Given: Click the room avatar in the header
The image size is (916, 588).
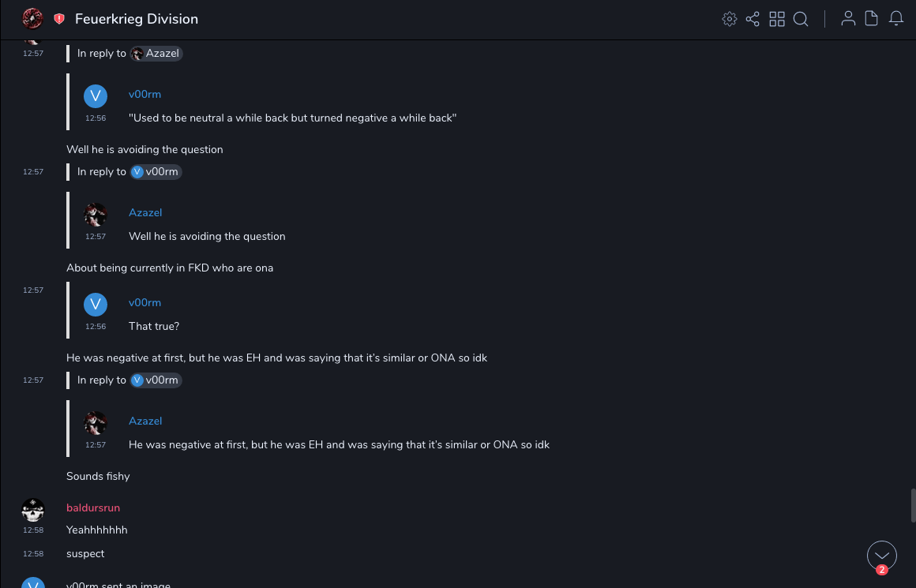Looking at the screenshot, I should coord(32,19).
